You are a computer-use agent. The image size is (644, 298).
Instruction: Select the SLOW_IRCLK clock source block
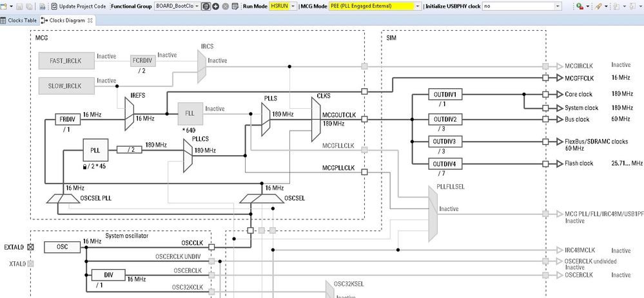(x=66, y=86)
